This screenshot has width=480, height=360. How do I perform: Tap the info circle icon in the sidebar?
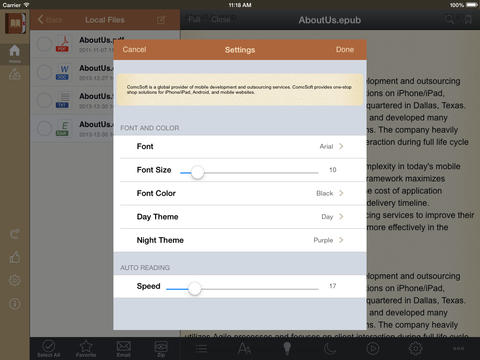15,304
